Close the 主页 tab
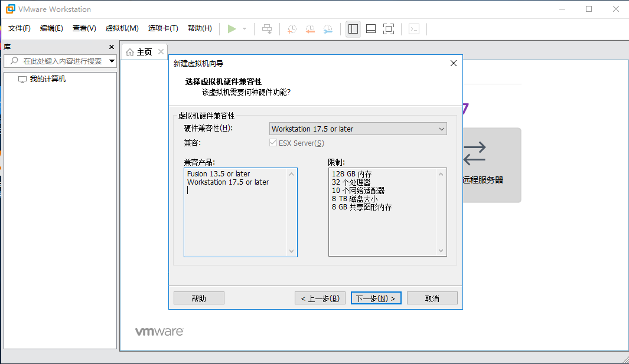This screenshot has width=629, height=364. click(161, 52)
